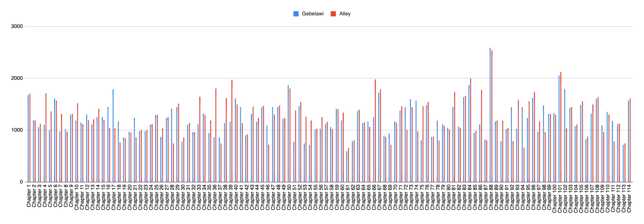The width and height of the screenshot is (644, 224).
Task: Click the red bar for Chapter 4
Action: pos(46,138)
